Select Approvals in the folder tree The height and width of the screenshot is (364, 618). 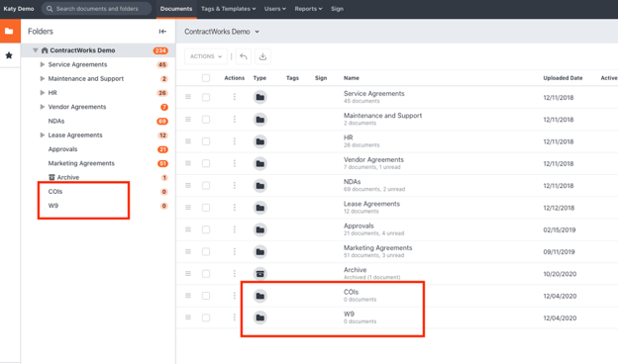(x=62, y=149)
